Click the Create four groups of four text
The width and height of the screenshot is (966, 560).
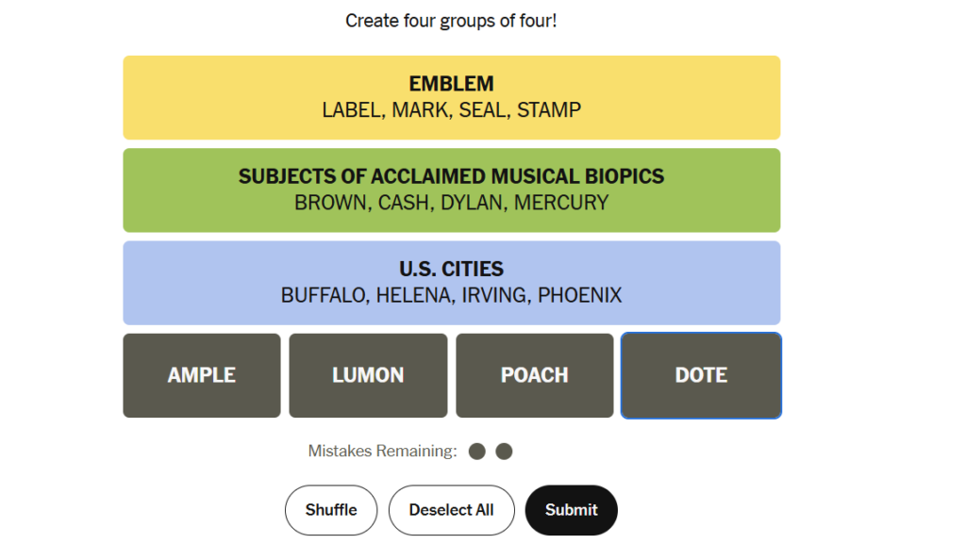pos(451,21)
